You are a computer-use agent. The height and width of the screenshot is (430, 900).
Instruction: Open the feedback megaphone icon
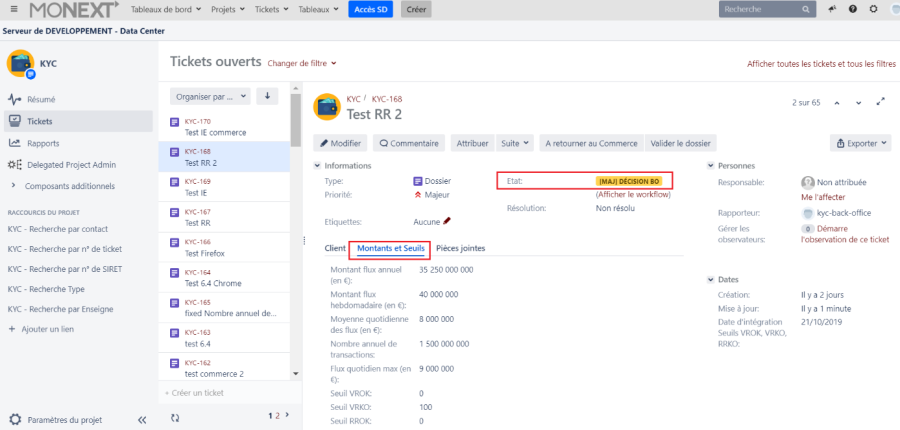coord(831,9)
